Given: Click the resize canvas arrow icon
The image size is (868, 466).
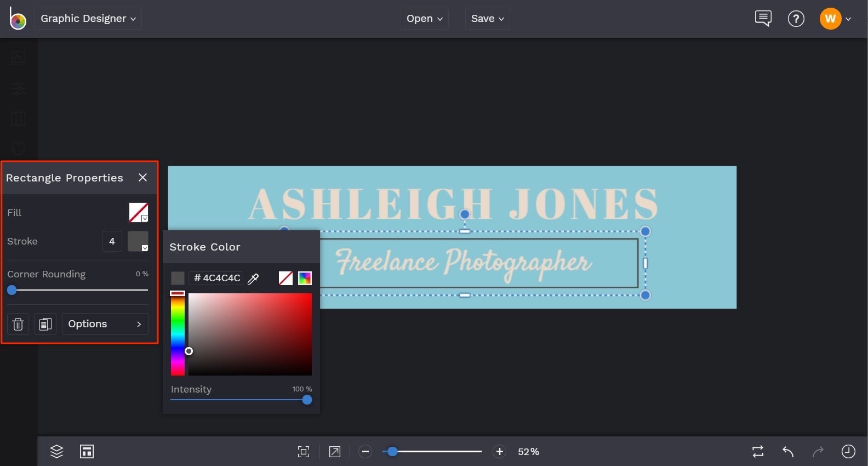Looking at the screenshot, I should tap(335, 452).
